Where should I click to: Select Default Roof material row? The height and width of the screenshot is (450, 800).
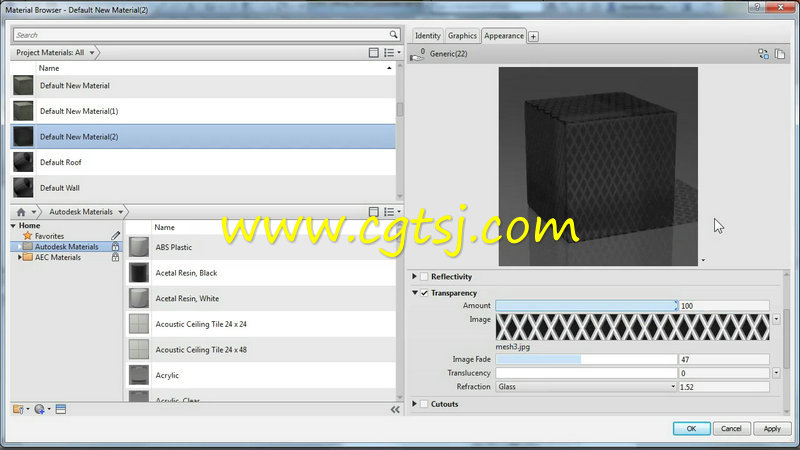click(203, 162)
